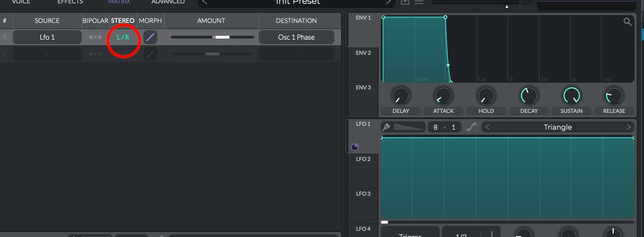Toggle the L/R stereo switch in row 1
Viewport: 644px width, 237px height.
click(x=123, y=37)
